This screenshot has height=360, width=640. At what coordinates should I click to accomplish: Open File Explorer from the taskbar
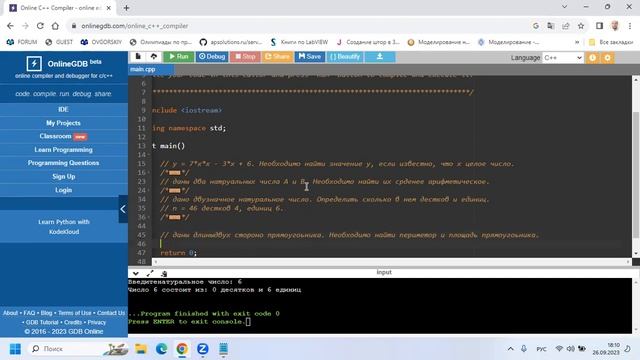click(x=141, y=349)
